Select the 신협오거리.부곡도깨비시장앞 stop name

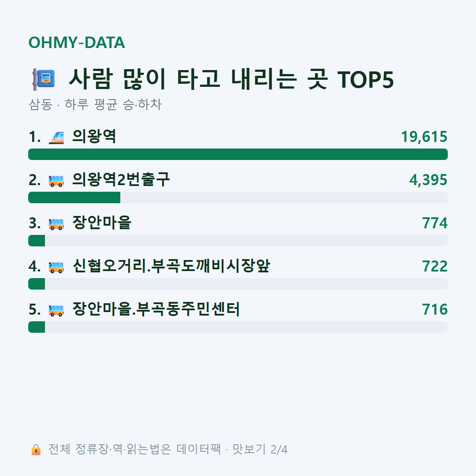pyautogui.click(x=171, y=266)
